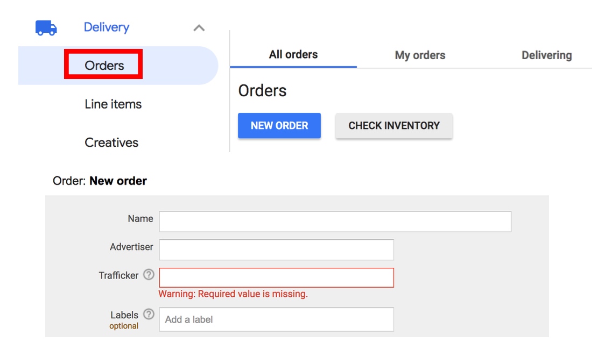Focus the order Name input field
The height and width of the screenshot is (364, 604).
[335, 221]
